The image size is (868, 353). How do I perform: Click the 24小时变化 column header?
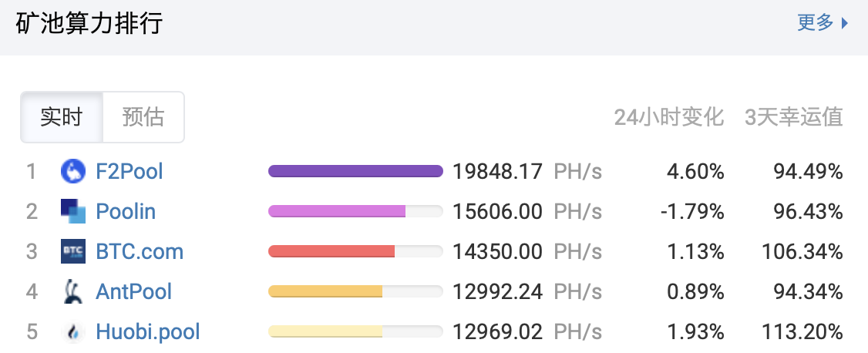pyautogui.click(x=668, y=117)
